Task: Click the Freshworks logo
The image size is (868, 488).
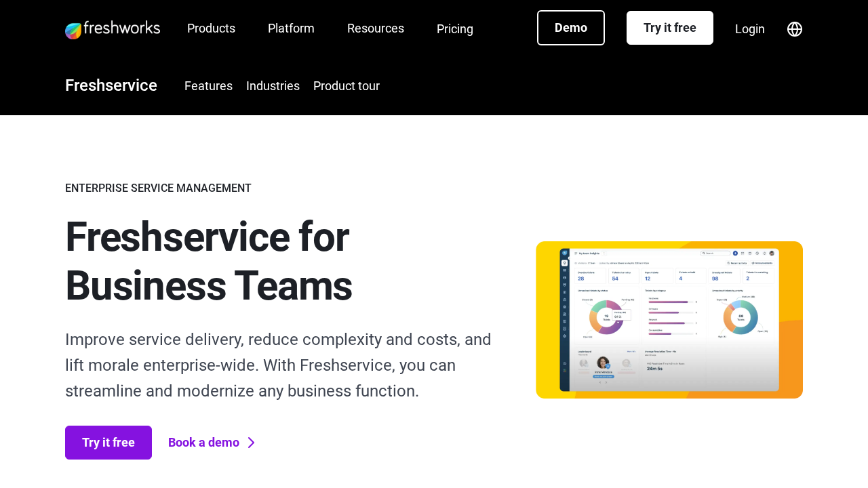Action: click(113, 29)
